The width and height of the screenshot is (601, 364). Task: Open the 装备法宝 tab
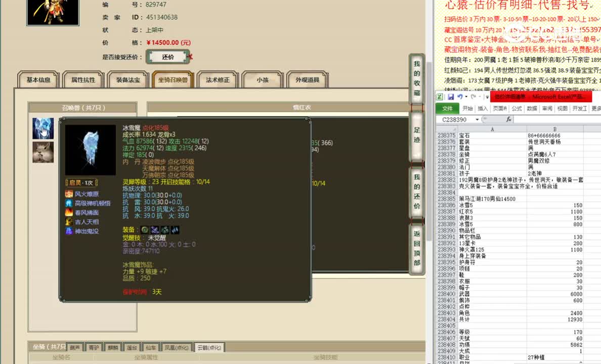(x=128, y=80)
